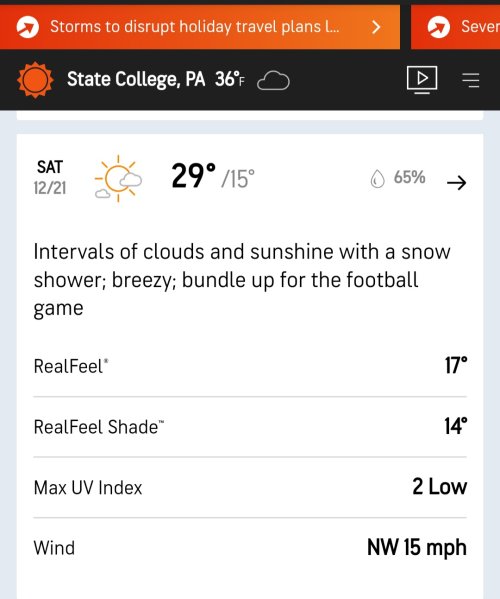Tap the 36°F current temperature
This screenshot has width=500, height=599.
coord(230,79)
